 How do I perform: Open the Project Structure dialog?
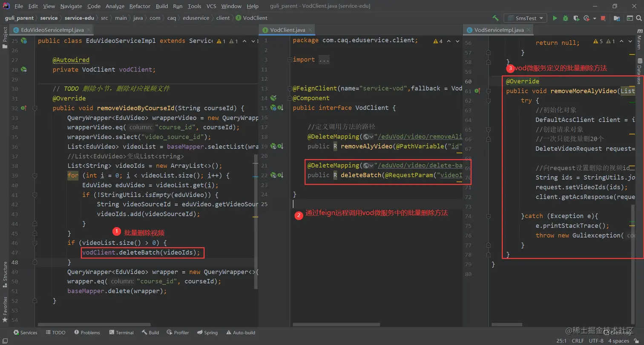616,18
